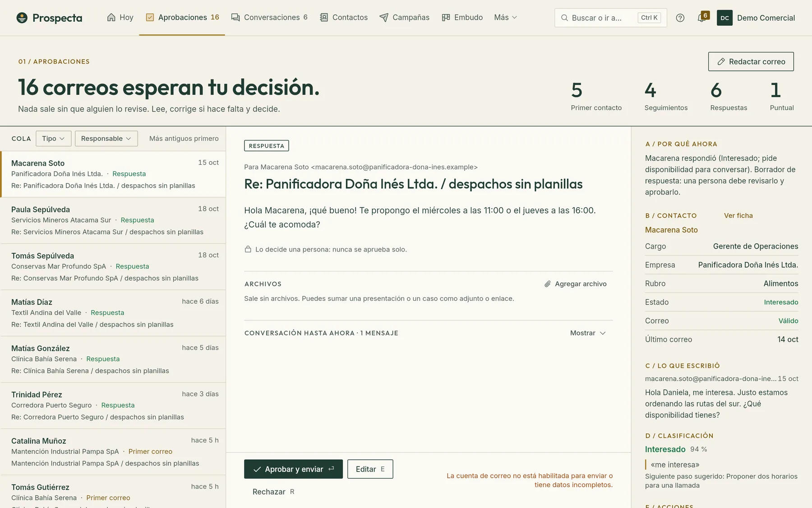Open Macarena Soto contact name link

(x=671, y=230)
